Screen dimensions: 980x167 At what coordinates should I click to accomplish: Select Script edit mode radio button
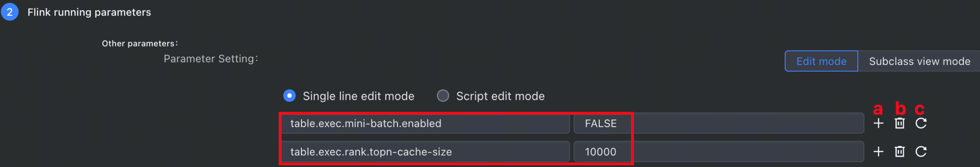pos(443,96)
